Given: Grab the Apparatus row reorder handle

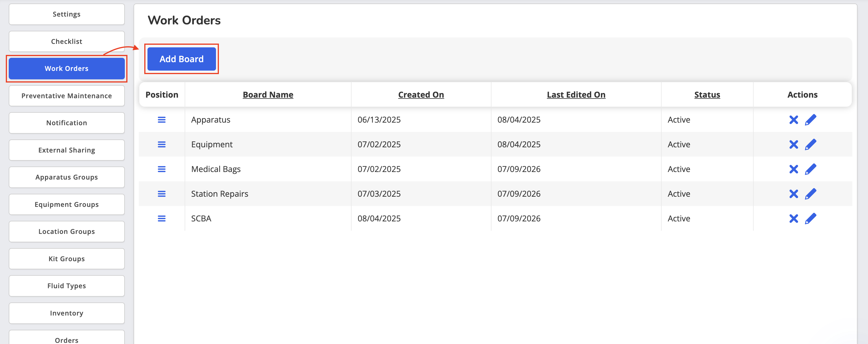Looking at the screenshot, I should click(x=162, y=120).
